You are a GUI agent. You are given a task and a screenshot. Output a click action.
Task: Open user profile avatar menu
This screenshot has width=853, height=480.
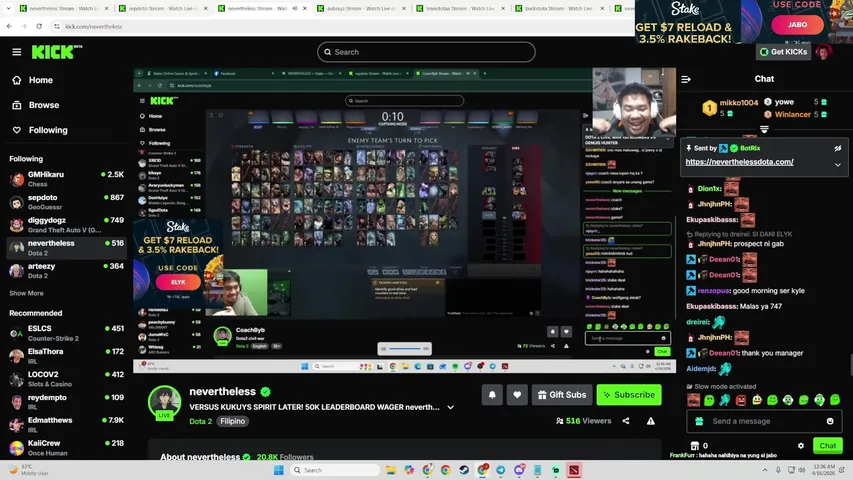click(x=824, y=52)
